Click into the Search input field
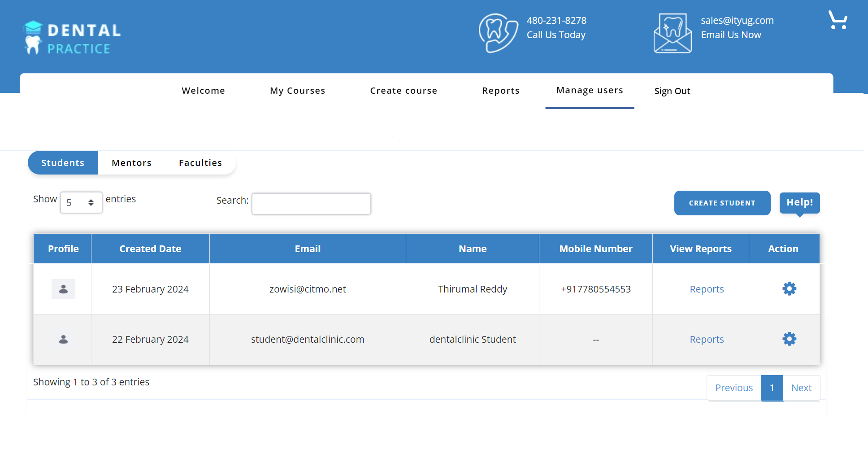This screenshot has width=868, height=463. tap(311, 204)
